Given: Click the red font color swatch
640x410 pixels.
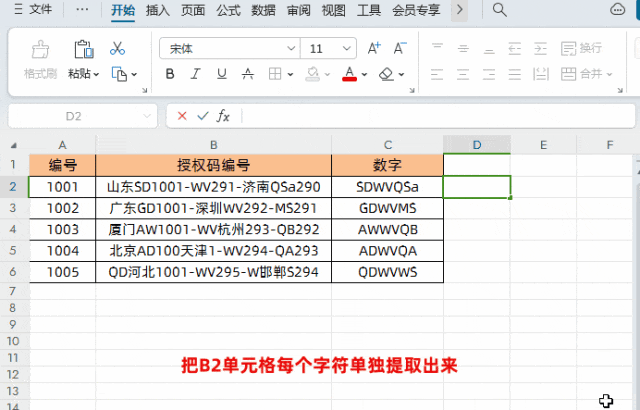Looking at the screenshot, I should tap(349, 74).
